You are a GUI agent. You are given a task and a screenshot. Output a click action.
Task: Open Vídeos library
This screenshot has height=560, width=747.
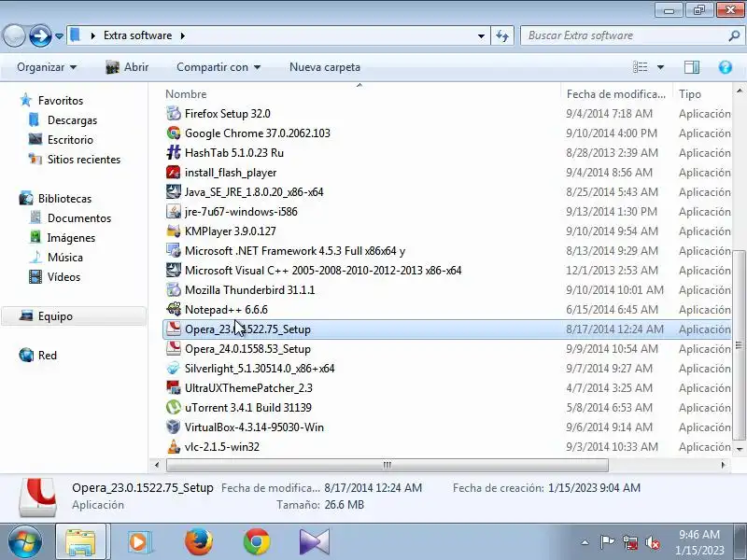pyautogui.click(x=63, y=276)
